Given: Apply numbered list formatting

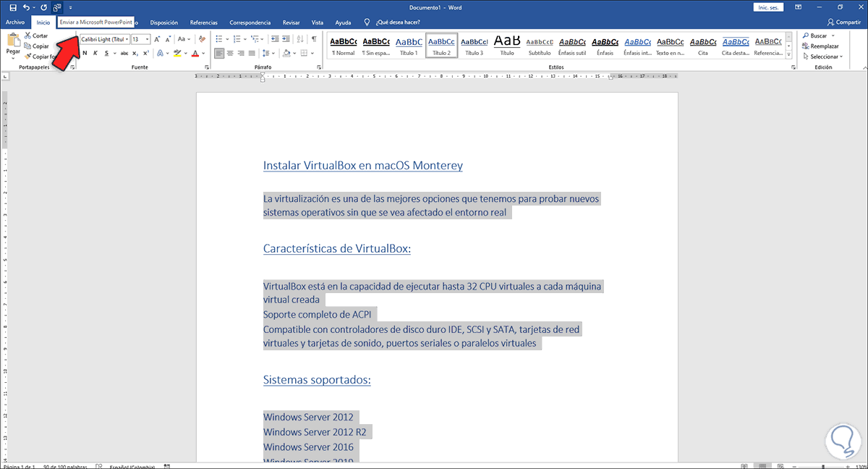Looking at the screenshot, I should [x=239, y=39].
